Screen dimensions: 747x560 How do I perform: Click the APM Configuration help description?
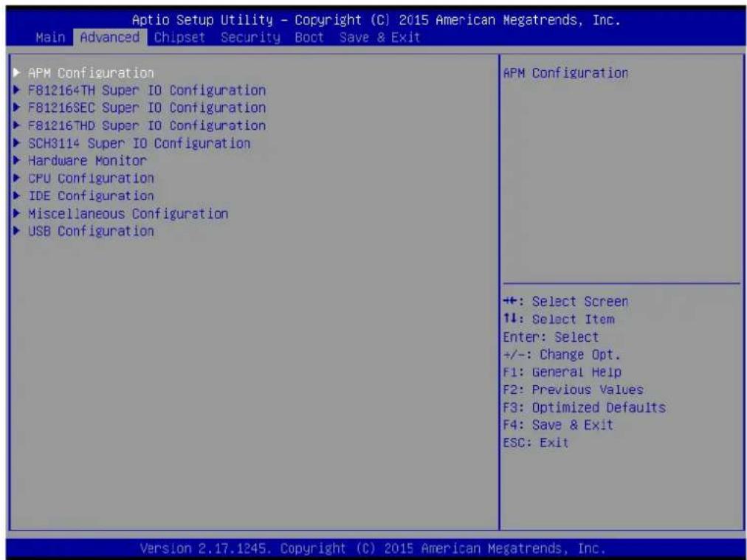(565, 73)
